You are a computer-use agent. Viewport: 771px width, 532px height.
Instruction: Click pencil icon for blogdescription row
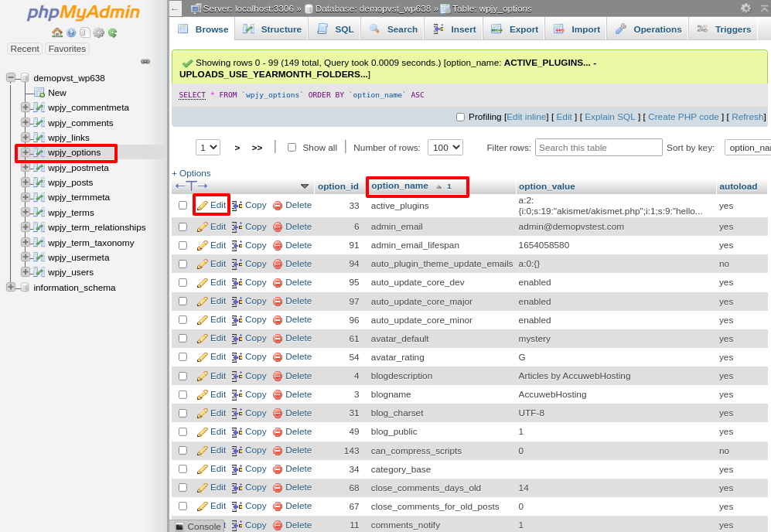click(x=202, y=376)
